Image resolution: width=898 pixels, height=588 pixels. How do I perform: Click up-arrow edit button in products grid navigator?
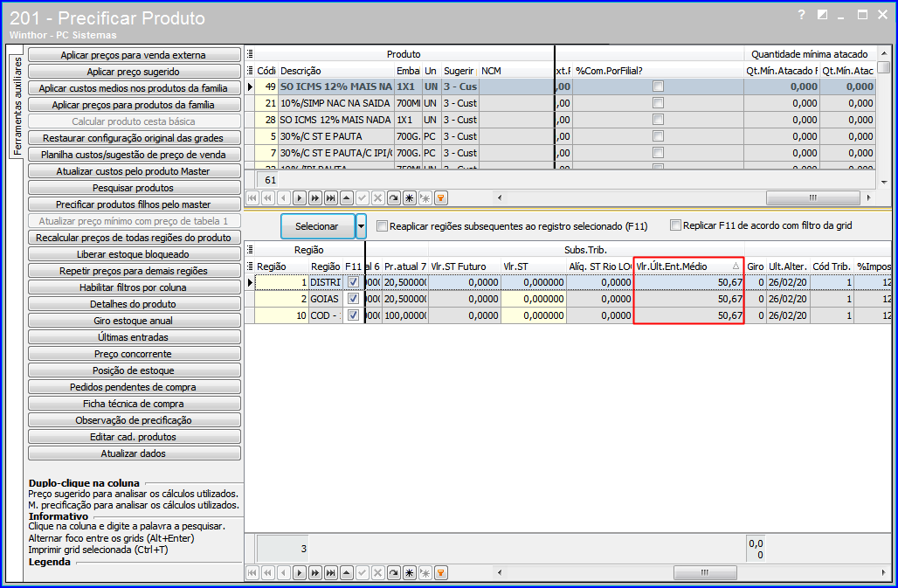pos(347,198)
